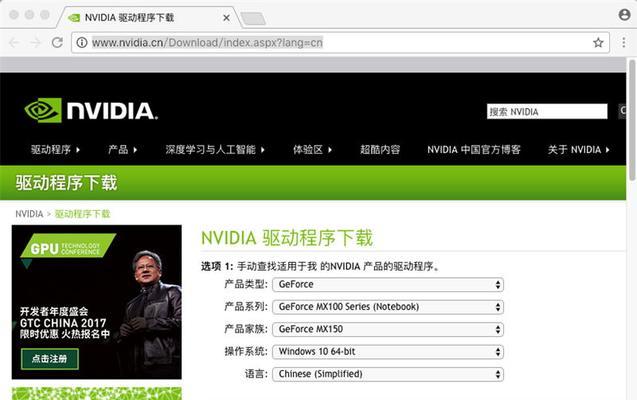Screen dimensions: 637x400
Task: Open the 产品家族 GeForce MX150 dropdown
Action: tap(388, 329)
